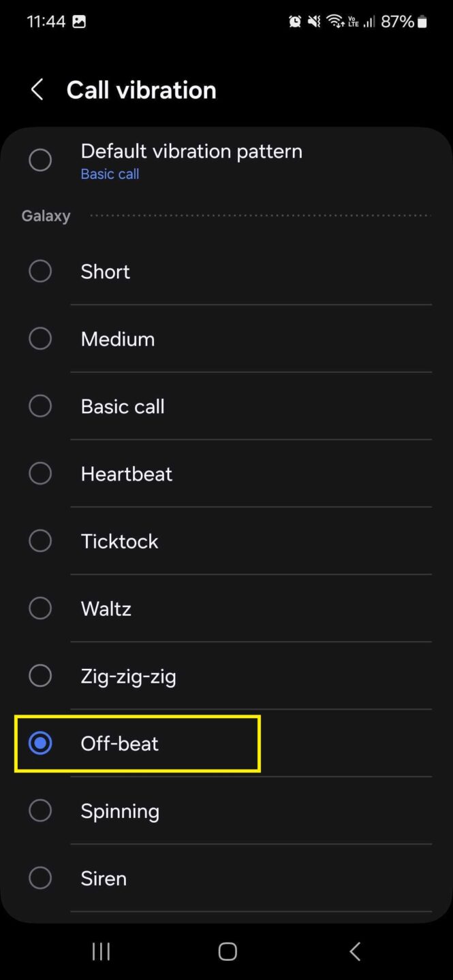453x980 pixels.
Task: Choose the Medium vibration radio button
Action: (40, 338)
